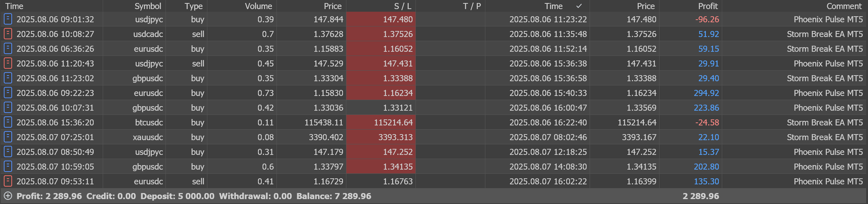Click the sell icon for the 09:53:11 eurusdc trade
Screen dimensions: 868x204
tap(8, 181)
